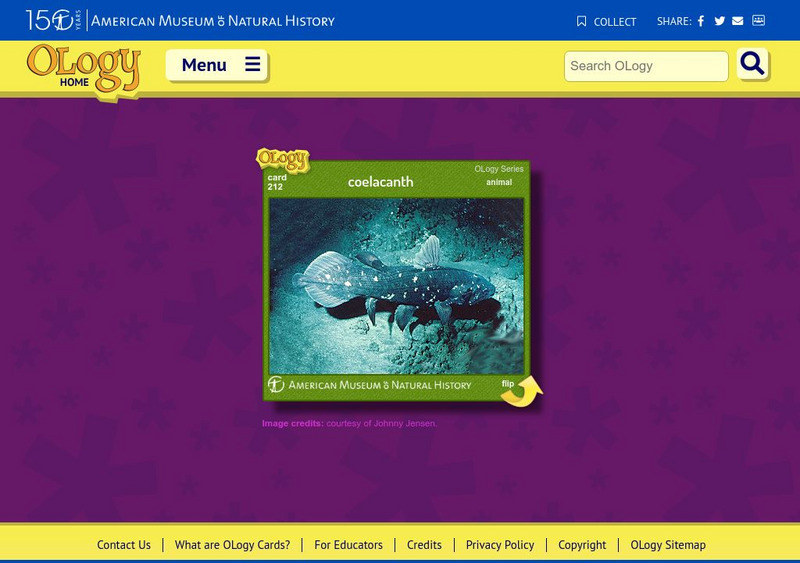Open the Menu button

[x=217, y=65]
